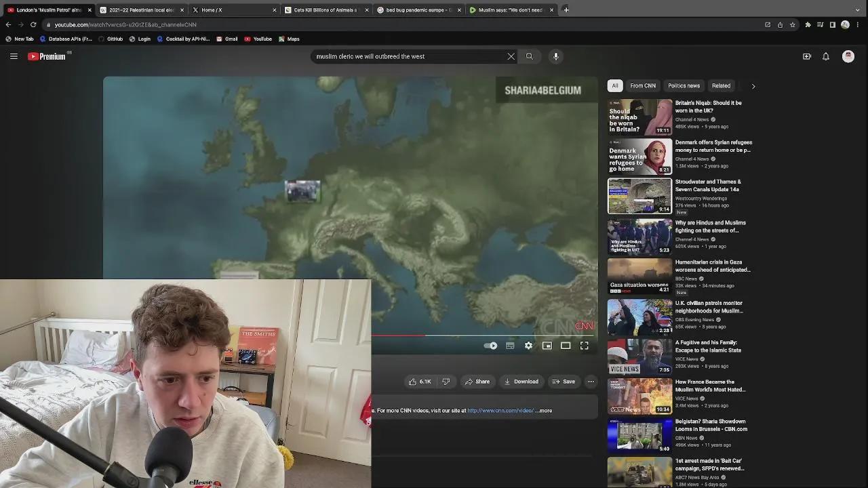Switch to the Cats Kill Billions browser tab
This screenshot has height=488, width=868.
[x=325, y=9]
